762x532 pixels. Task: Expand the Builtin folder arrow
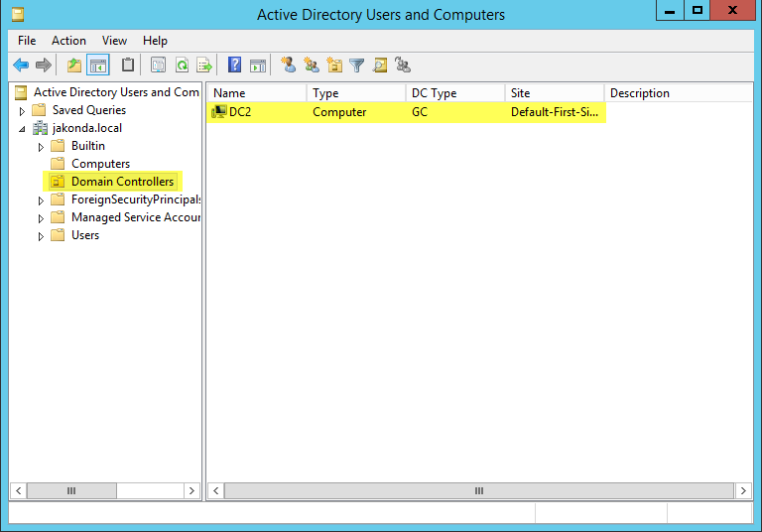tap(41, 146)
